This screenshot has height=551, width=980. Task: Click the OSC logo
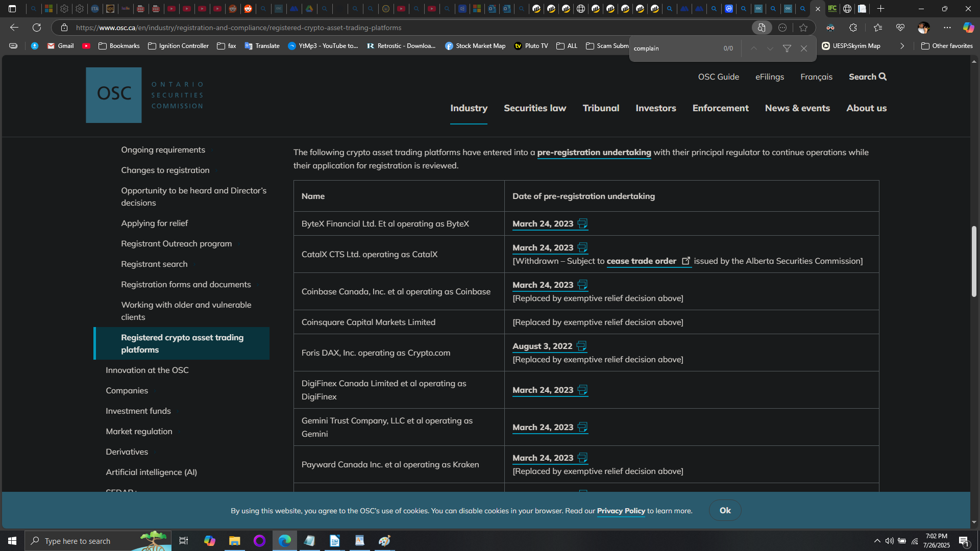pyautogui.click(x=145, y=95)
